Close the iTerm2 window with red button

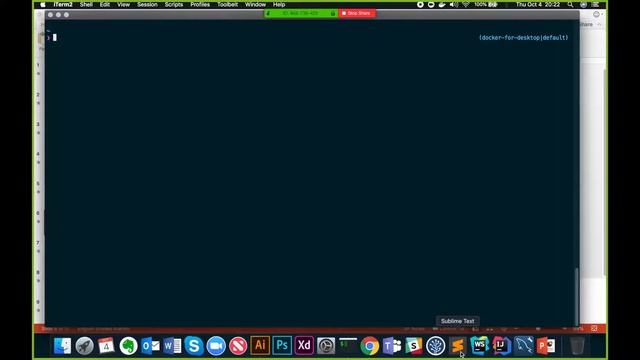coord(50,15)
